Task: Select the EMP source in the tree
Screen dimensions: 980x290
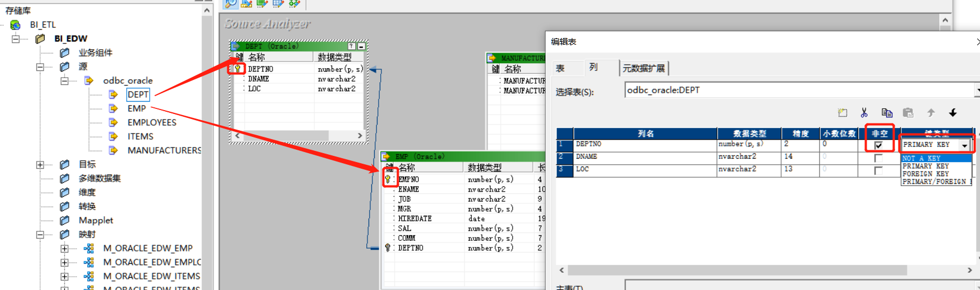Action: coord(136,108)
